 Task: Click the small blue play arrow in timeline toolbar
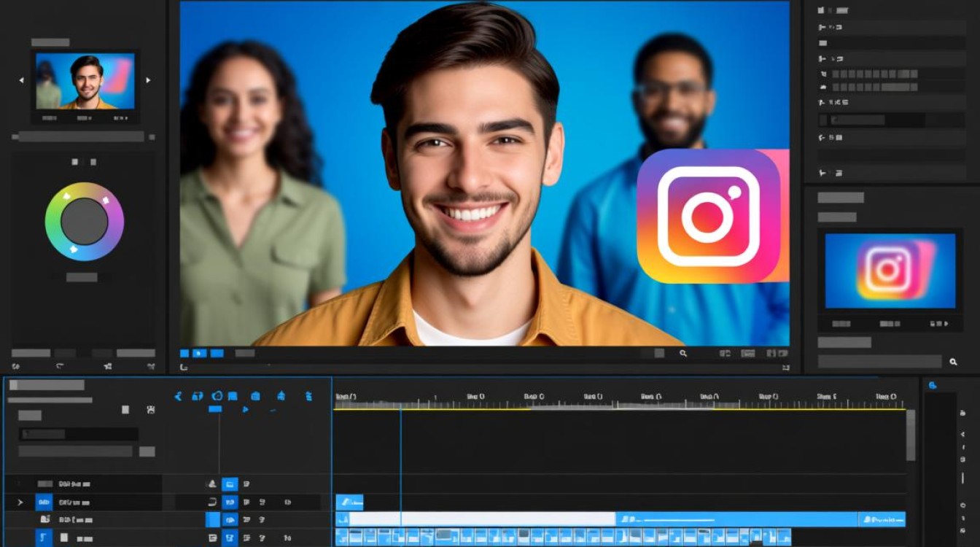click(x=245, y=410)
